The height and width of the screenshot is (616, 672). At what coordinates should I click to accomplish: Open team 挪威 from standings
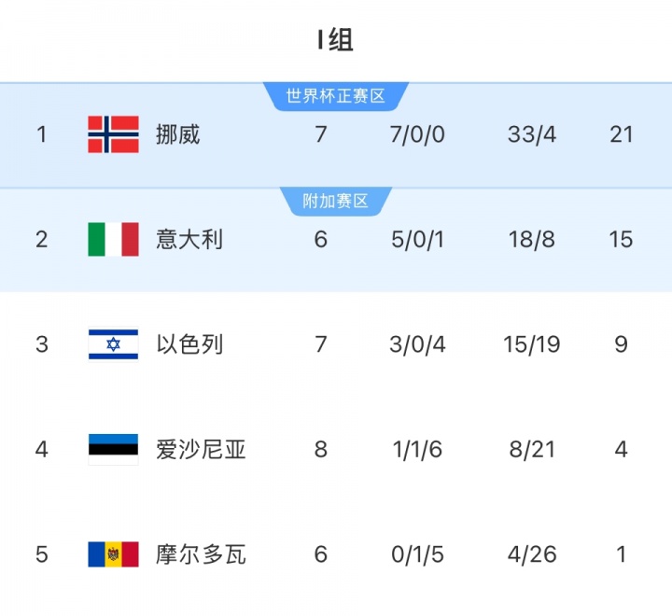(x=177, y=134)
